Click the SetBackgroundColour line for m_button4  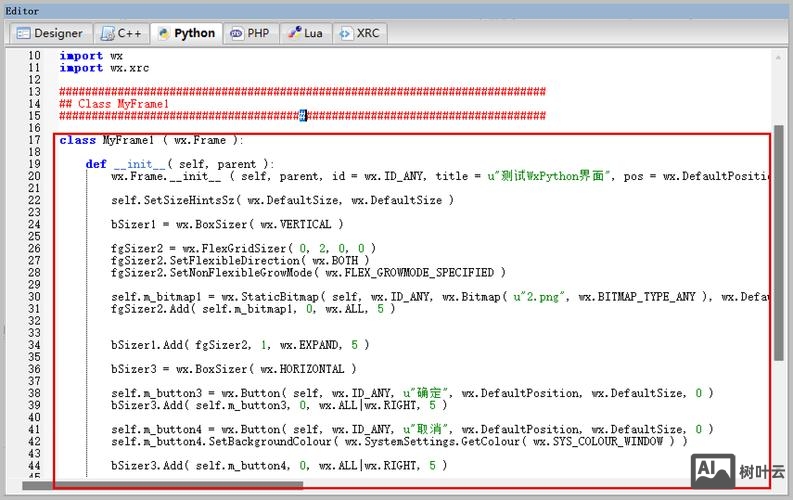(400, 441)
